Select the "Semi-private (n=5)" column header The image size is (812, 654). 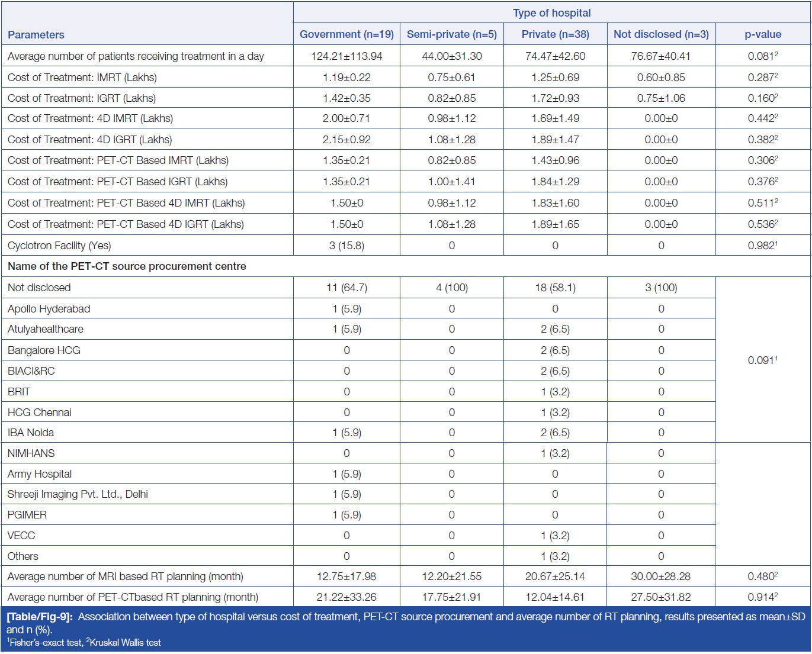(x=451, y=34)
